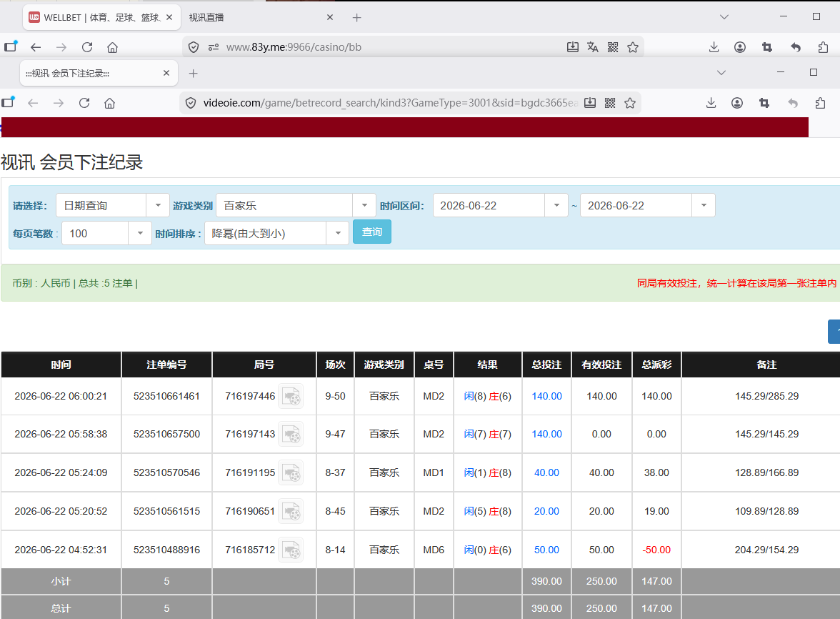Translate the 83y.me page
The height and width of the screenshot is (619, 840).
[593, 47]
